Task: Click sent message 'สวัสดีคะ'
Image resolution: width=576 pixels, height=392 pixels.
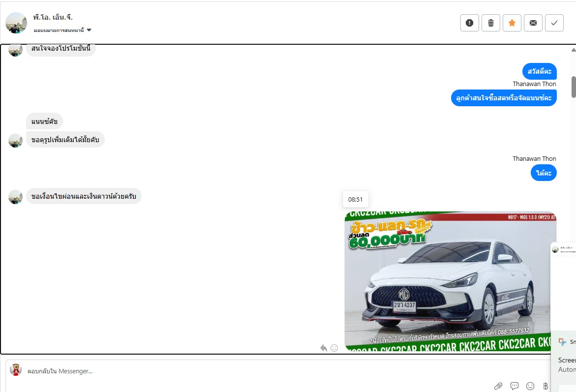Action: click(539, 71)
